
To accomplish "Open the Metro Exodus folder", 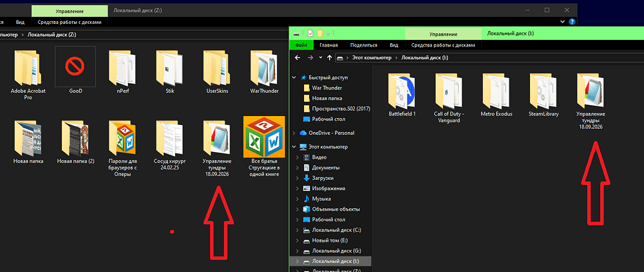I will [496, 95].
